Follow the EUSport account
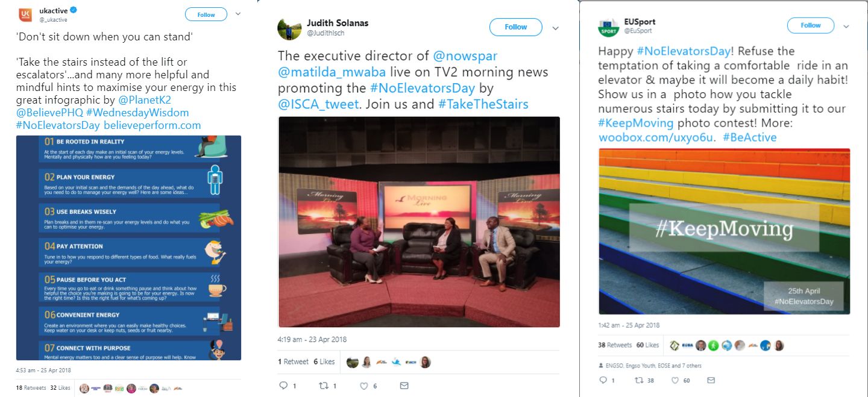 pyautogui.click(x=811, y=25)
